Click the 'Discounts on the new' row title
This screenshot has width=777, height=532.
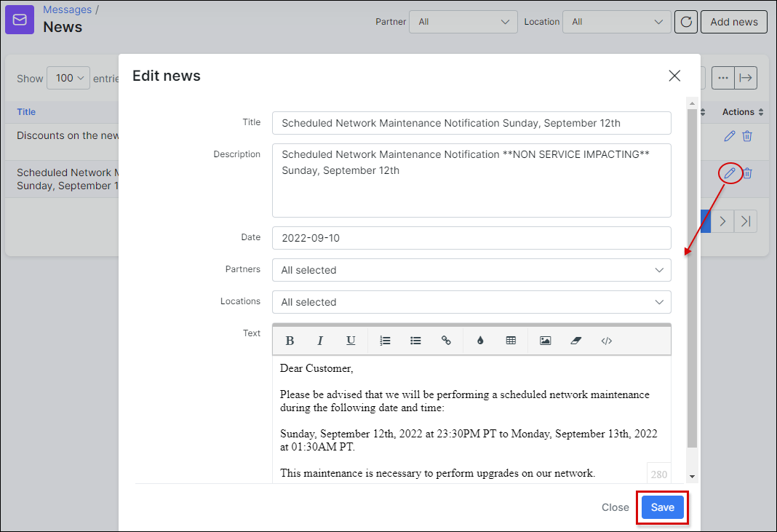68,135
